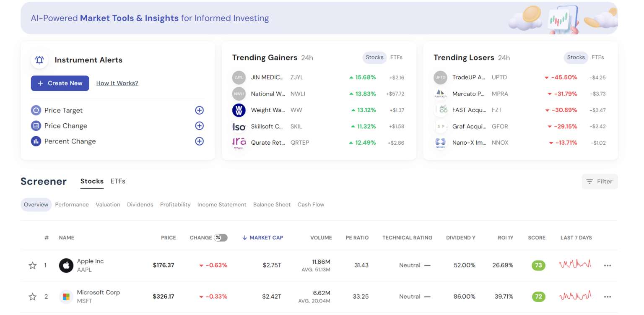Open the Balance Sheet tab
644x315 pixels.
tap(272, 205)
